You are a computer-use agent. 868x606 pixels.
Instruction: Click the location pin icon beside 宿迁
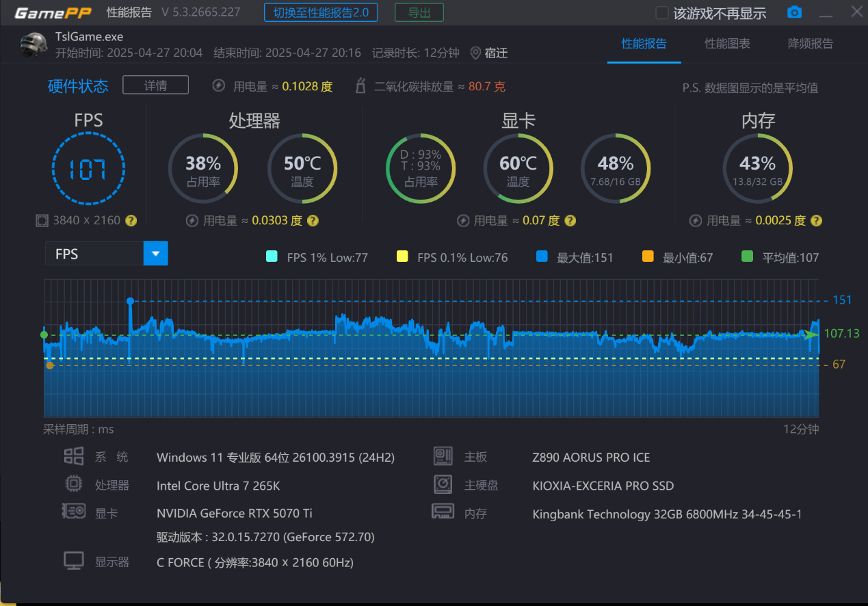coord(475,53)
